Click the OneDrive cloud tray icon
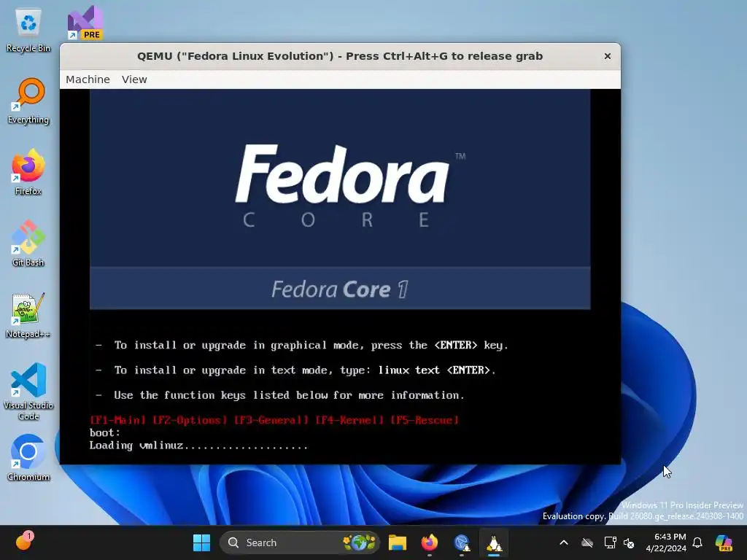Viewport: 747px width, 560px height. pos(587,542)
